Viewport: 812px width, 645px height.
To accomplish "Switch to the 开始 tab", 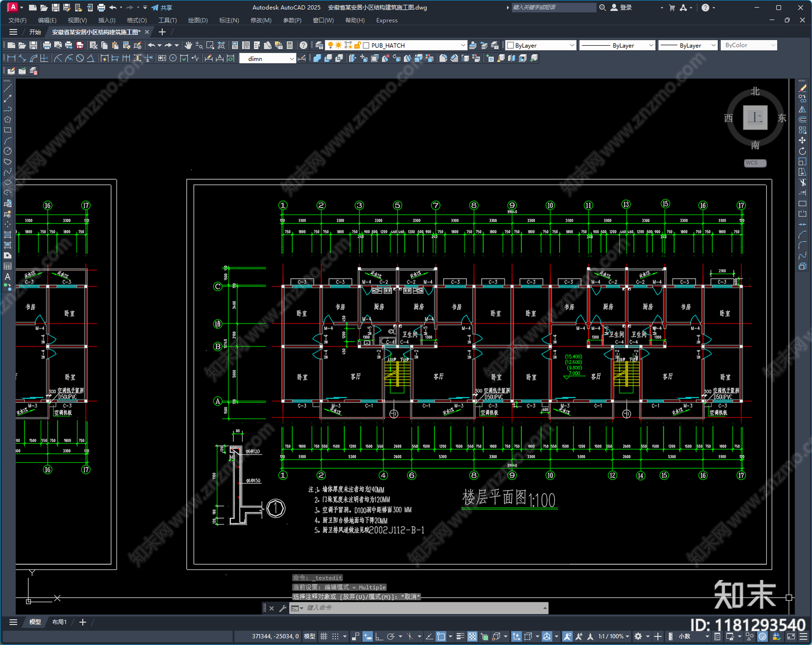I will tap(35, 32).
